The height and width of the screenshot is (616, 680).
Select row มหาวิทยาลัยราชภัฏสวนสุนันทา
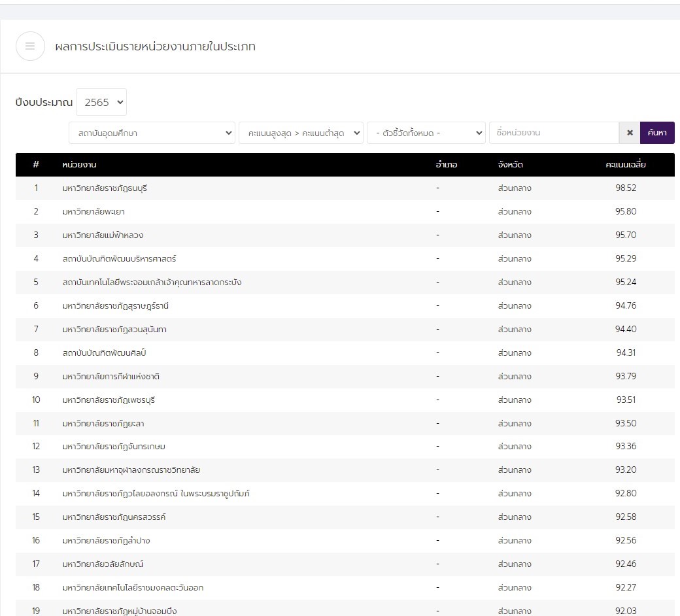(x=345, y=330)
